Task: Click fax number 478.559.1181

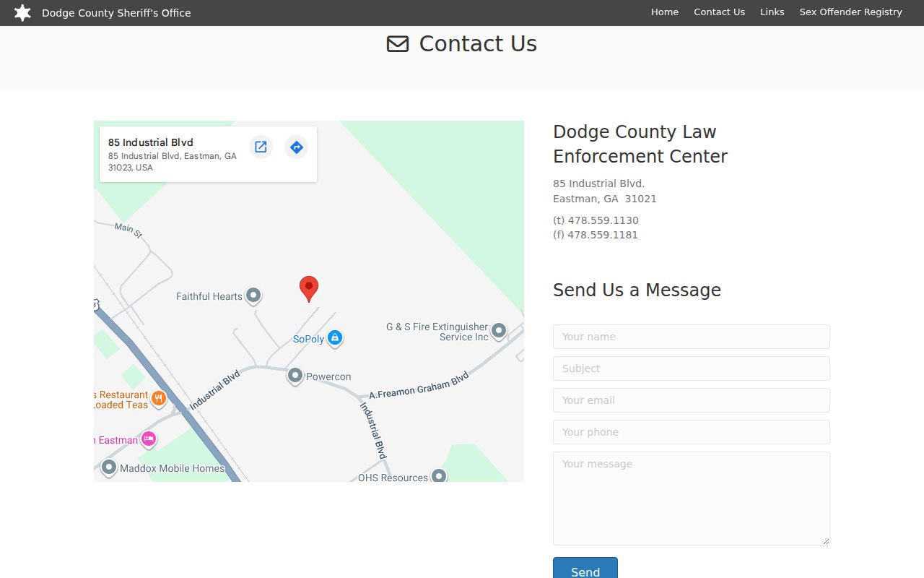Action: [x=603, y=235]
